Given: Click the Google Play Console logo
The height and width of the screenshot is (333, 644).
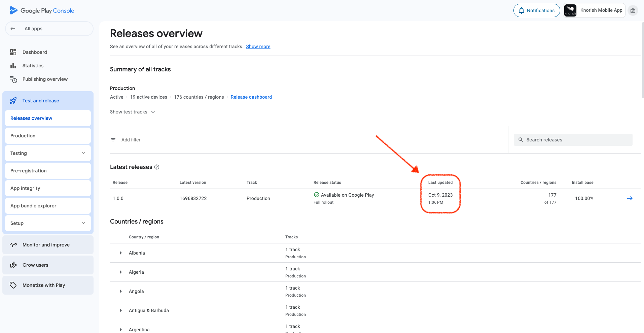Looking at the screenshot, I should coord(42,10).
